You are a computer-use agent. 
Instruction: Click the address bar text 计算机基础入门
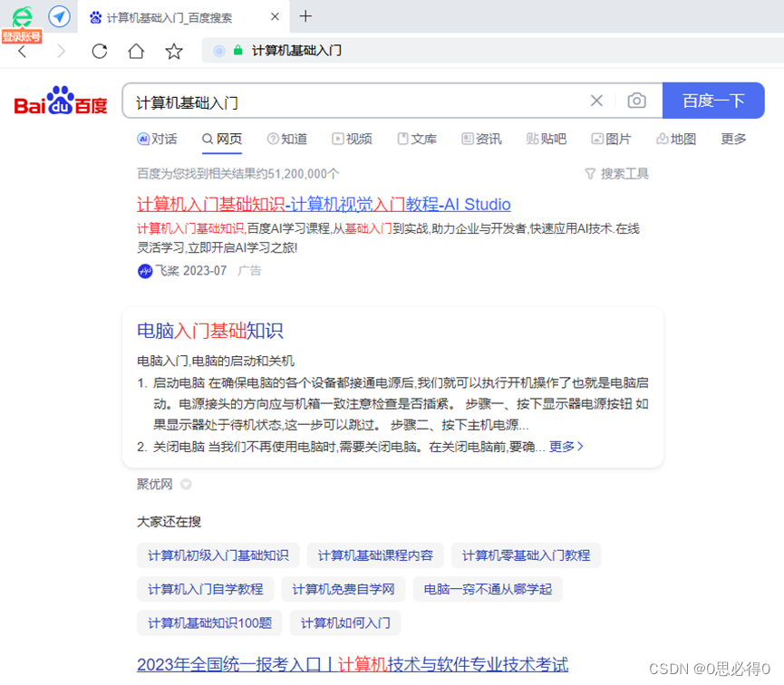296,51
